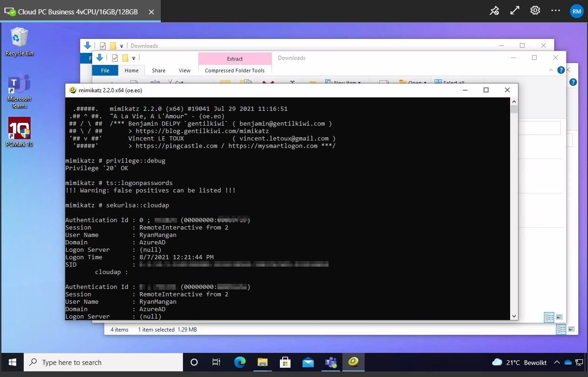Open Task View on the taskbar
Screen dimensions: 588x377
click(x=216, y=363)
